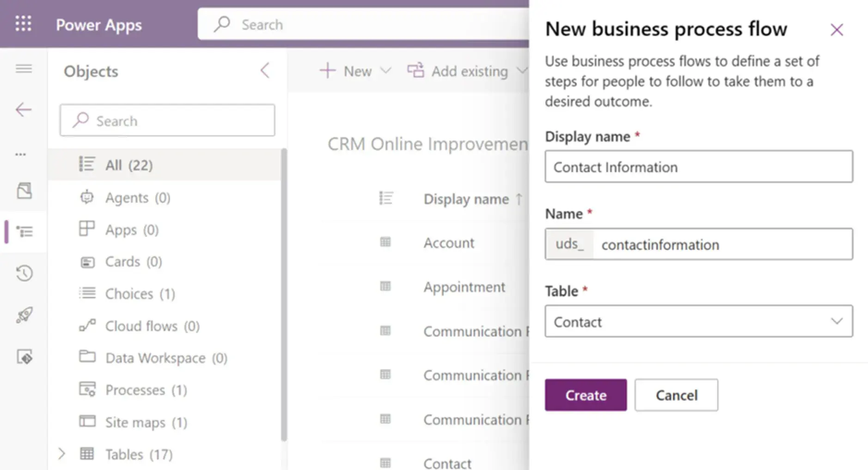This screenshot has width=868, height=470.
Task: Open the New dropdown in toolbar
Action: (355, 71)
